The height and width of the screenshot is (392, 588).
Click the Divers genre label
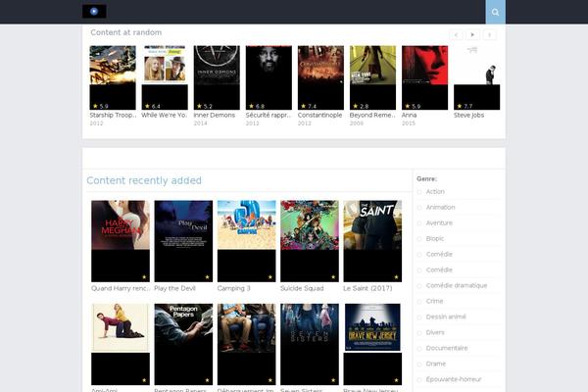coord(435,333)
